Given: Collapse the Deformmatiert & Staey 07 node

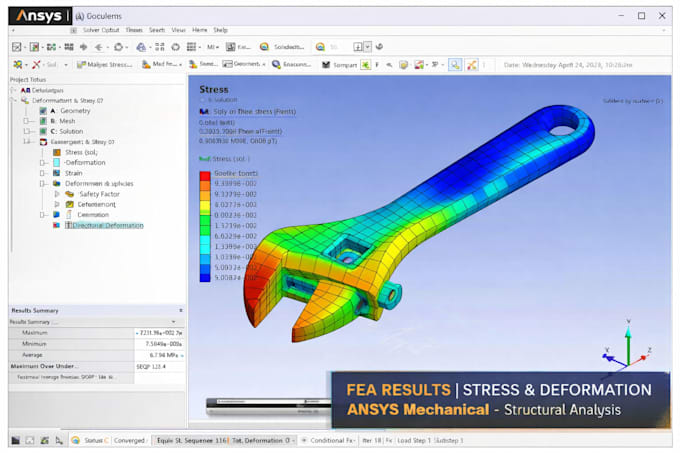Looking at the screenshot, I should (x=14, y=101).
